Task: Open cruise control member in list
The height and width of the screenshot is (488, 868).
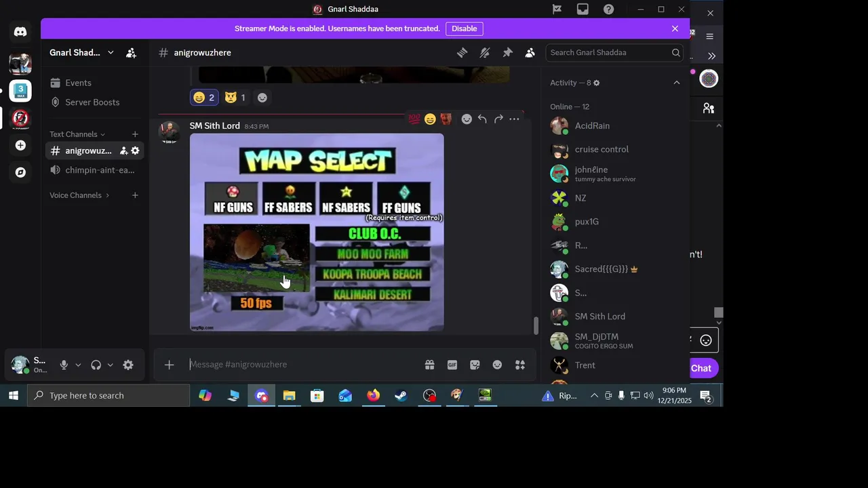Action: tap(614, 149)
